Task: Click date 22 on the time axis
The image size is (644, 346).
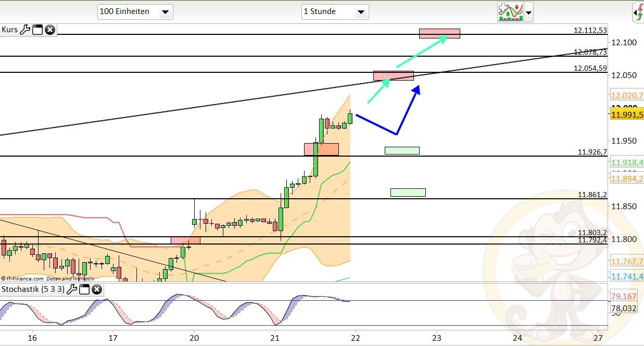Action: click(x=356, y=338)
